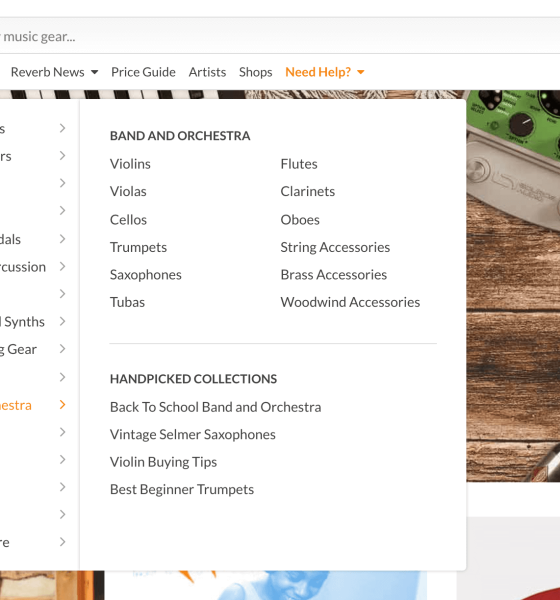The width and height of the screenshot is (560, 600).
Task: Click the orange Orchestra category chevron
Action: pos(62,405)
